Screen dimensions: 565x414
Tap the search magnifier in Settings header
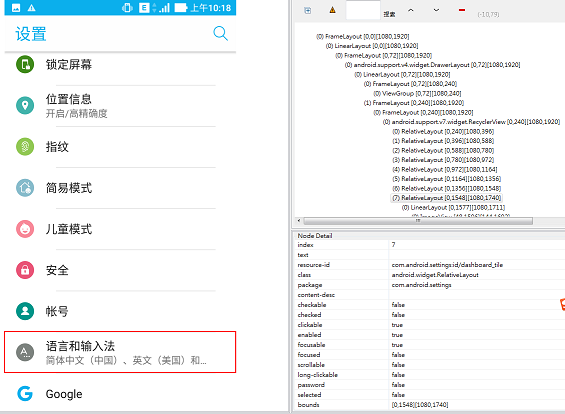pos(221,34)
